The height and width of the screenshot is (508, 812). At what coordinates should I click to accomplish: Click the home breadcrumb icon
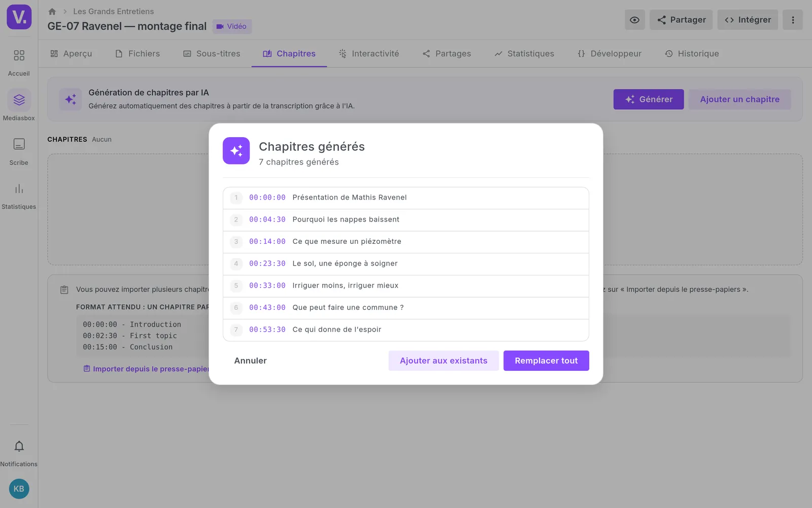pyautogui.click(x=52, y=11)
